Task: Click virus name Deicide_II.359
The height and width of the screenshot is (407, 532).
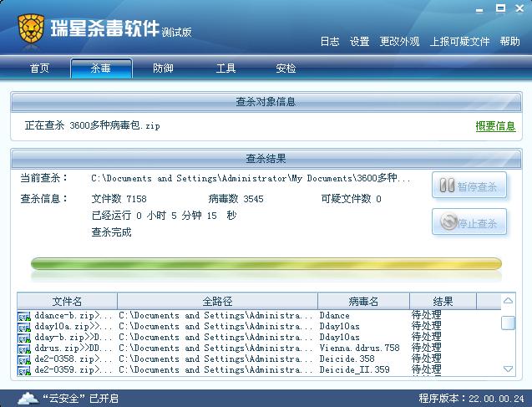Action: click(x=354, y=370)
